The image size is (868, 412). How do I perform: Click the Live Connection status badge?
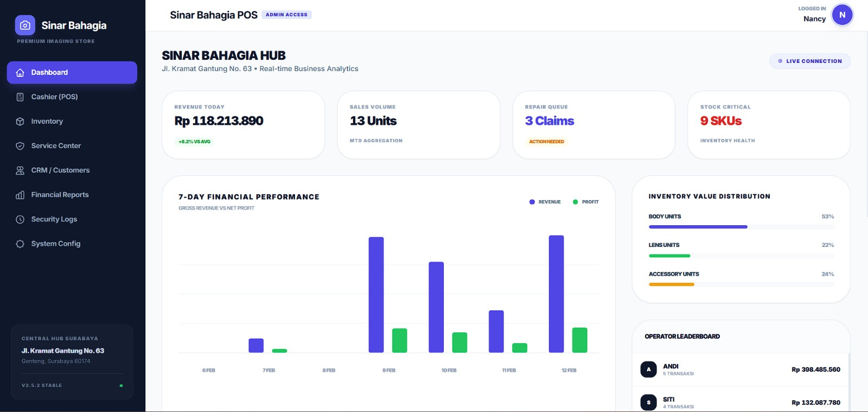point(809,61)
